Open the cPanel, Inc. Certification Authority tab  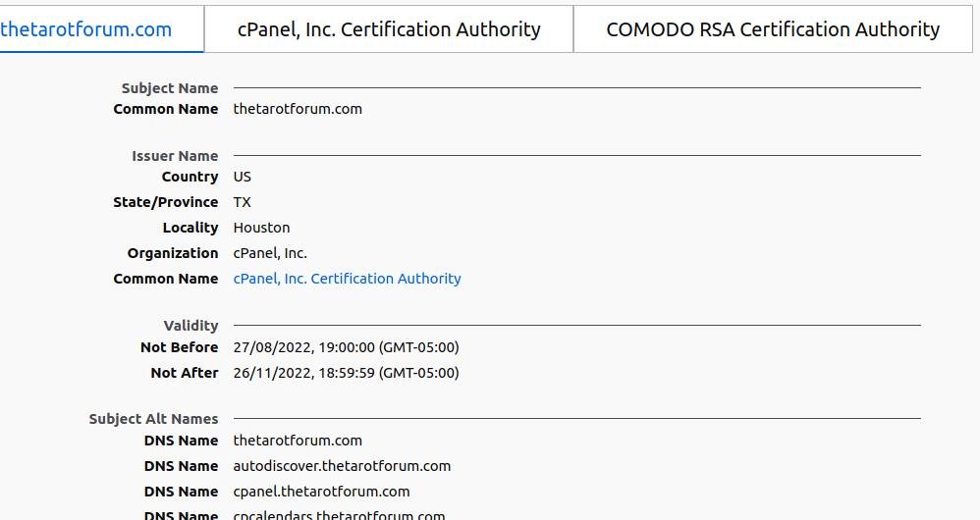389,29
